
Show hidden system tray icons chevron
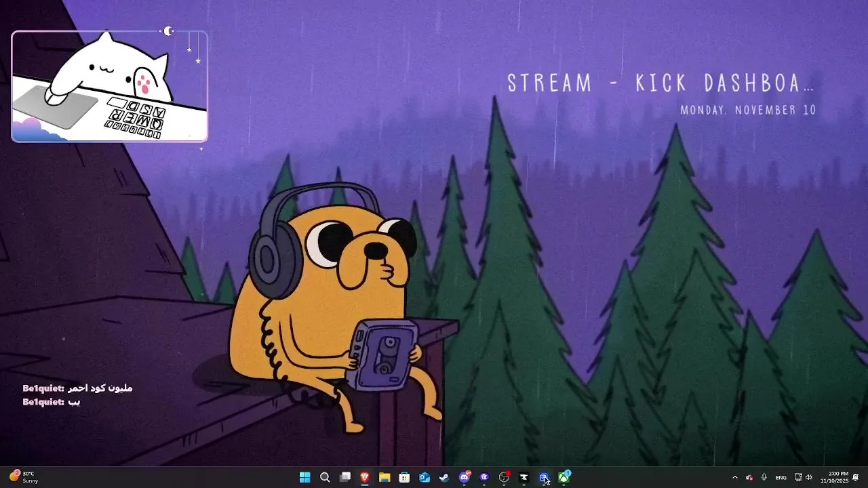[734, 477]
